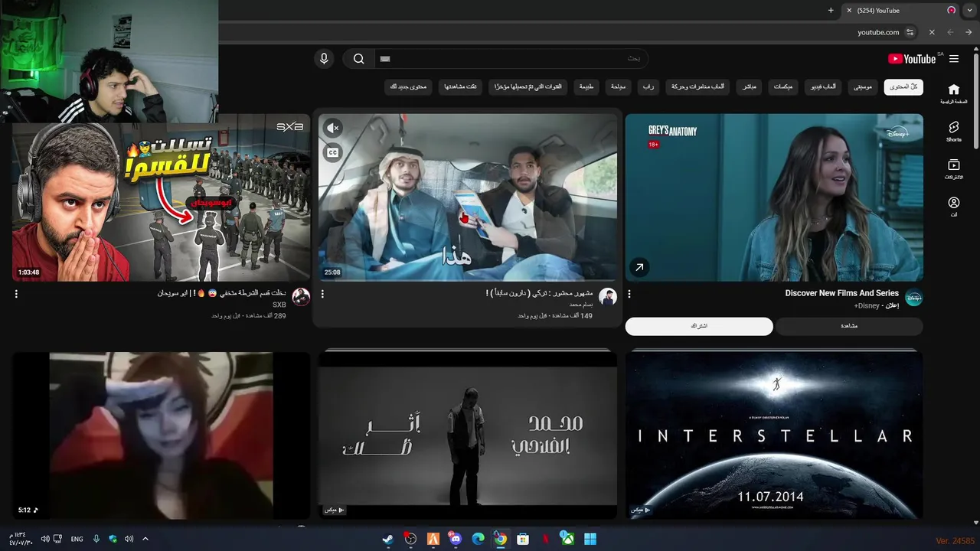Select the 'راب' filter chip
This screenshot has height=551, width=980.
point(648,86)
